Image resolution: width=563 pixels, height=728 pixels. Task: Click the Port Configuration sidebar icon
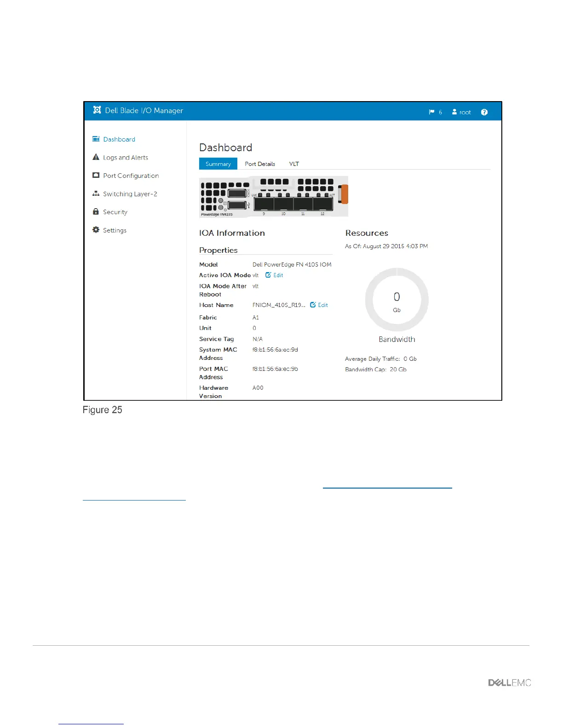click(x=96, y=175)
